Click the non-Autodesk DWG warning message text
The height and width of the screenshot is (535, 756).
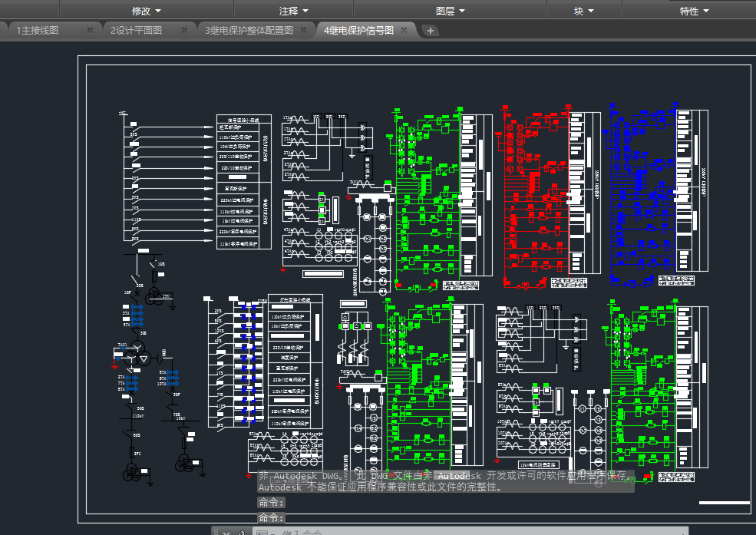(x=445, y=481)
